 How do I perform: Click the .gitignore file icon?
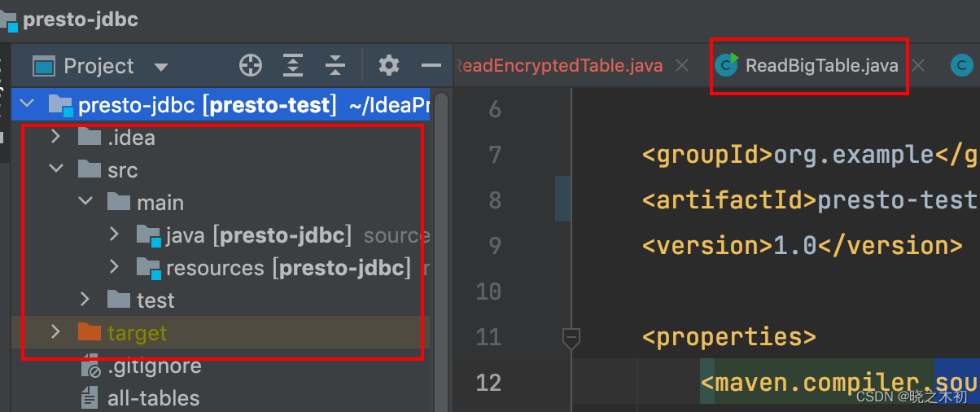(89, 366)
